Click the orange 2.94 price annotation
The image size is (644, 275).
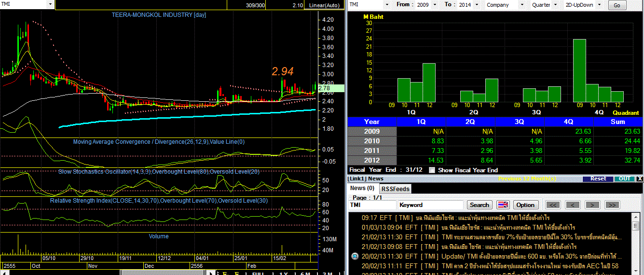[283, 71]
